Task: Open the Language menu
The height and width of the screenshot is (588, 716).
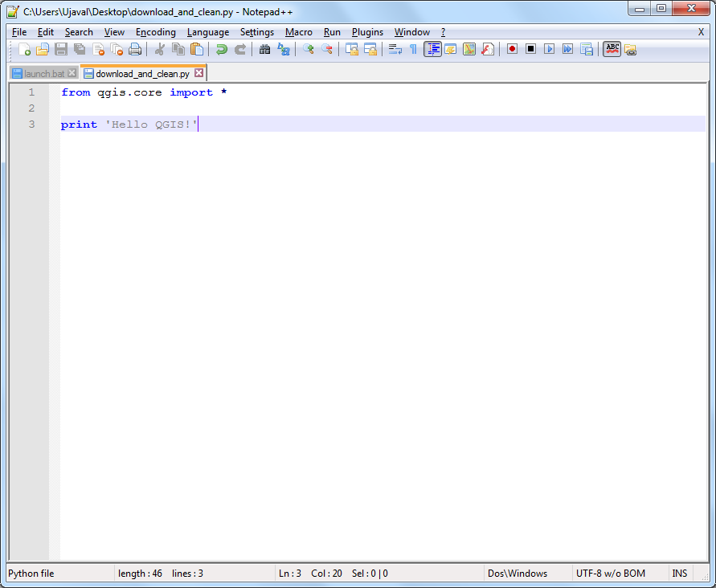Action: (x=208, y=32)
